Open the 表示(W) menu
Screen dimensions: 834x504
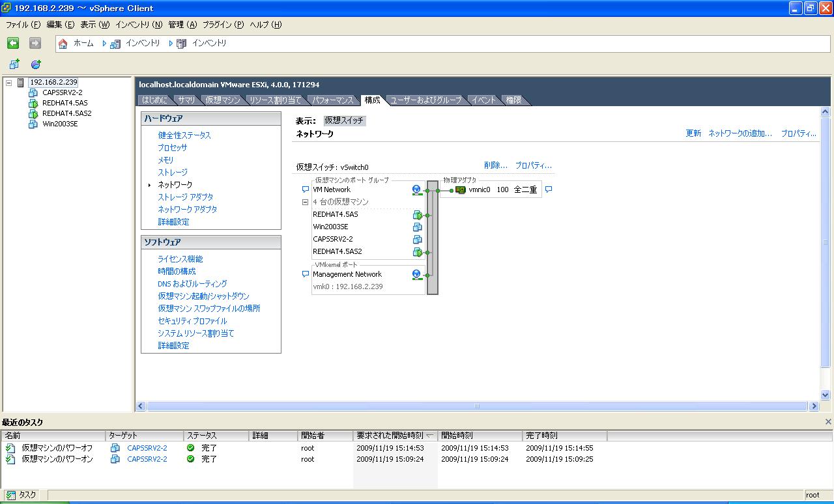94,25
